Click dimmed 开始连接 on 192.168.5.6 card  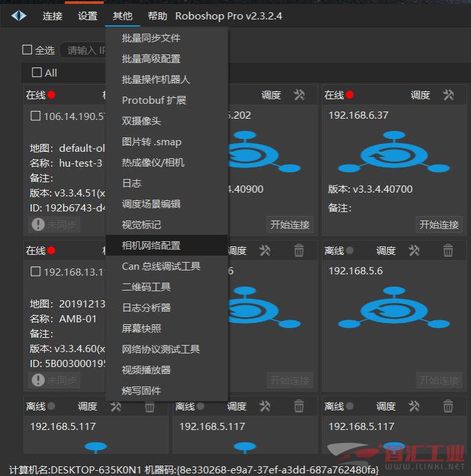pyautogui.click(x=439, y=380)
